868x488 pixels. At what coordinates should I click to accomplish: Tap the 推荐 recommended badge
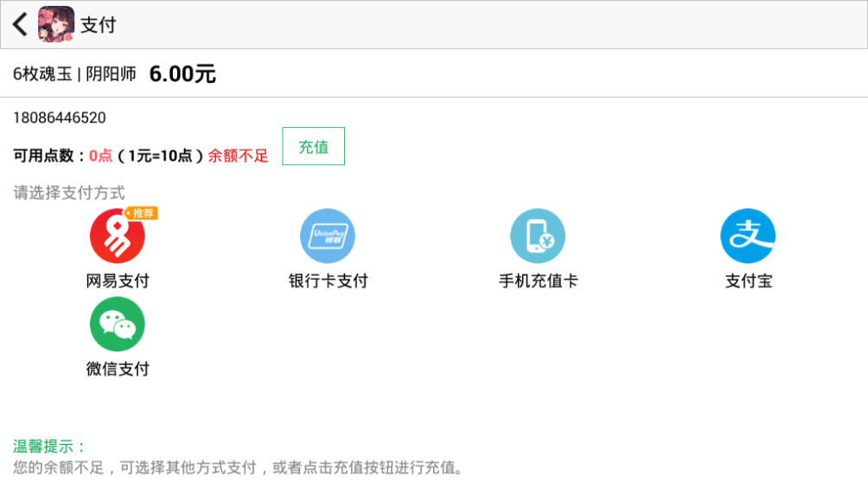(x=141, y=213)
